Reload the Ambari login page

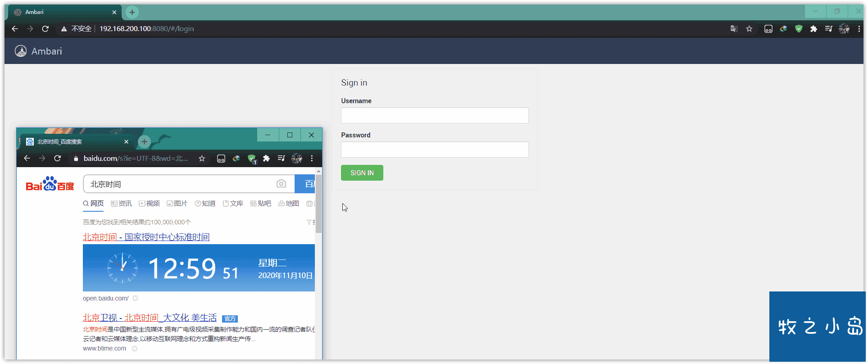tap(45, 29)
